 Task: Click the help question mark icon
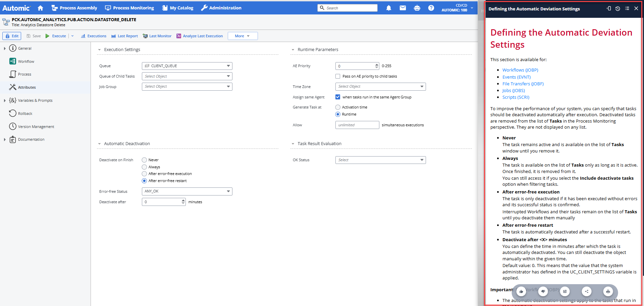[431, 8]
